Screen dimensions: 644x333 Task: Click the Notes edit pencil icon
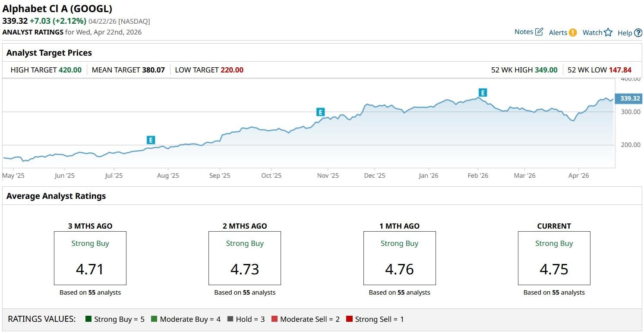pos(539,32)
